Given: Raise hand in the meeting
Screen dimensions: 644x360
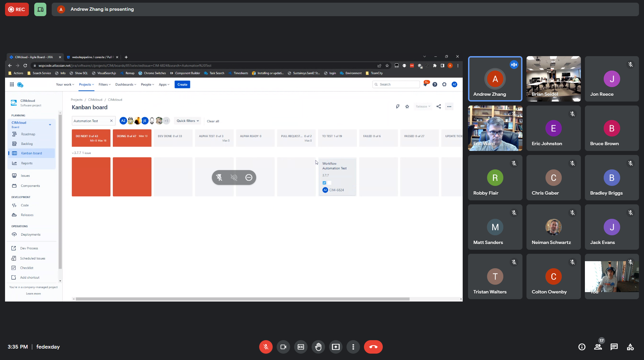Looking at the screenshot, I should click(318, 347).
